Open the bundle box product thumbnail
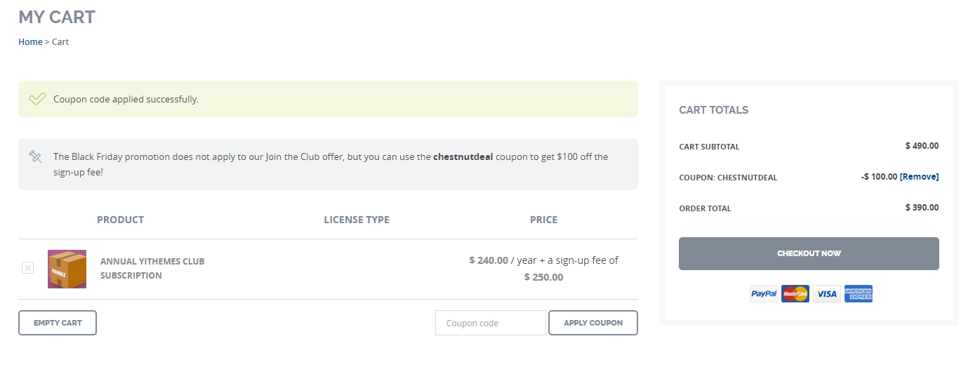 (x=67, y=269)
